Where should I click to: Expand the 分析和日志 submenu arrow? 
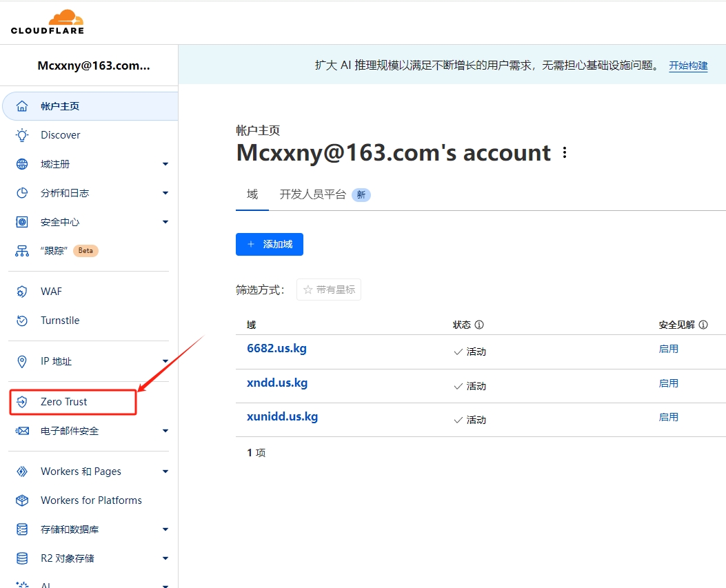click(165, 193)
